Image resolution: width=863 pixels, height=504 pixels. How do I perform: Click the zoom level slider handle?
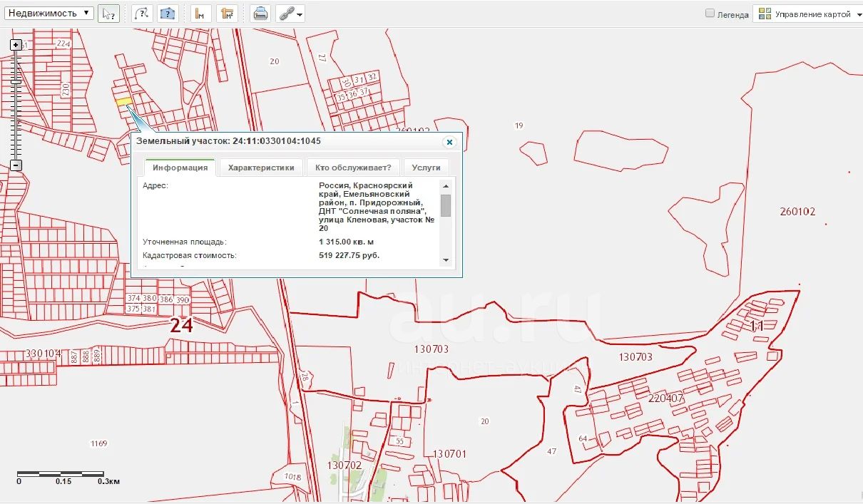pyautogui.click(x=16, y=81)
